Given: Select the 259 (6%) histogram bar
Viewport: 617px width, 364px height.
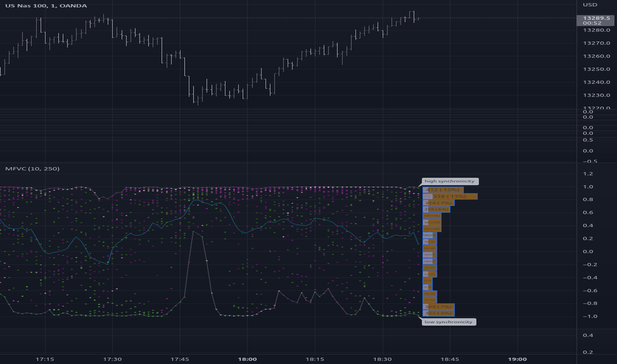Looking at the screenshot, I should pyautogui.click(x=436, y=209).
